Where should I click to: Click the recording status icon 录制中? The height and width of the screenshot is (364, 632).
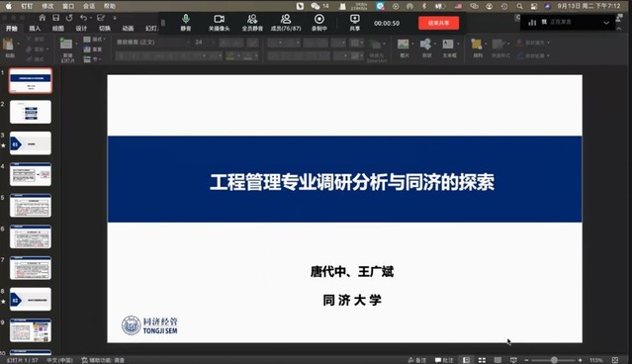pyautogui.click(x=319, y=23)
